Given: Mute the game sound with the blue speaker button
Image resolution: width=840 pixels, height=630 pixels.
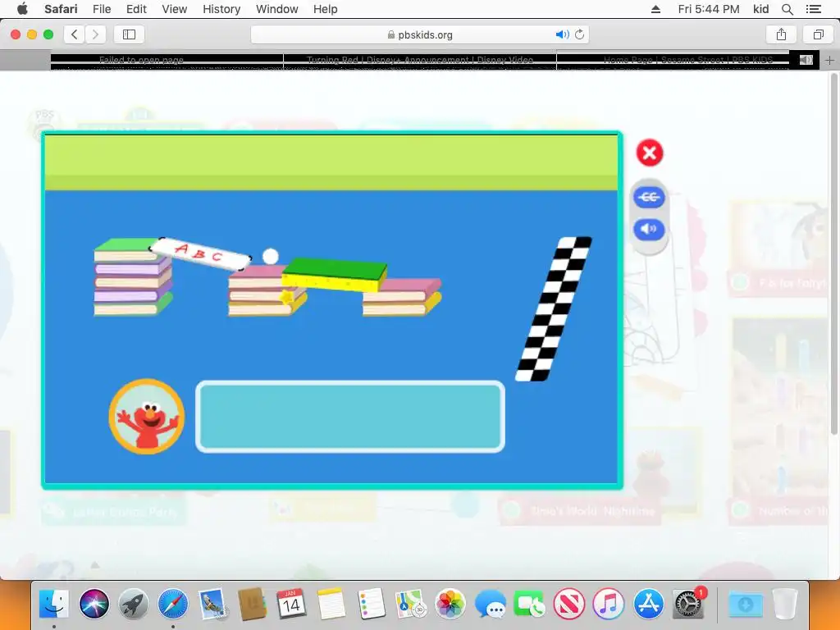Looking at the screenshot, I should (650, 230).
